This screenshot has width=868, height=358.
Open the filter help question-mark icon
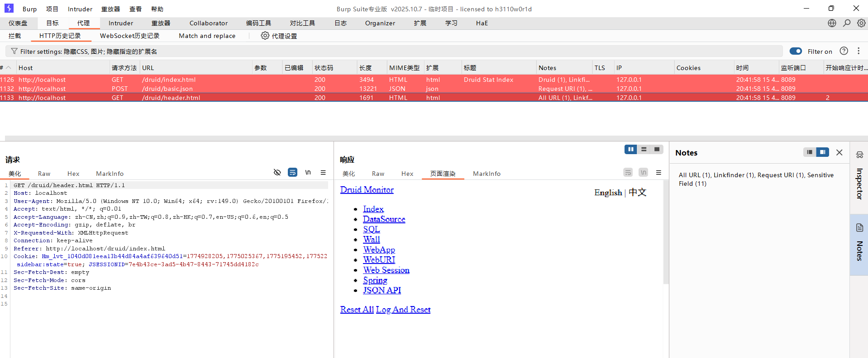tap(844, 51)
